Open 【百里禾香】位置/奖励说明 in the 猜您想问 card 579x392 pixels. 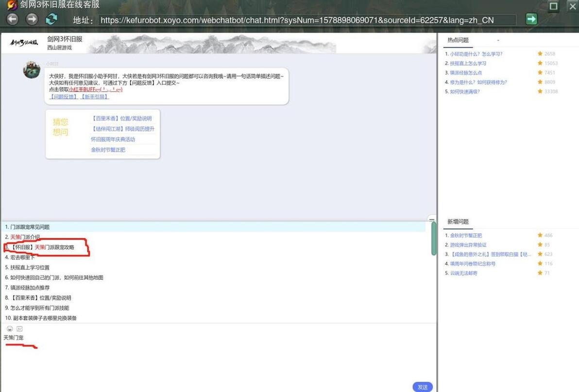121,119
